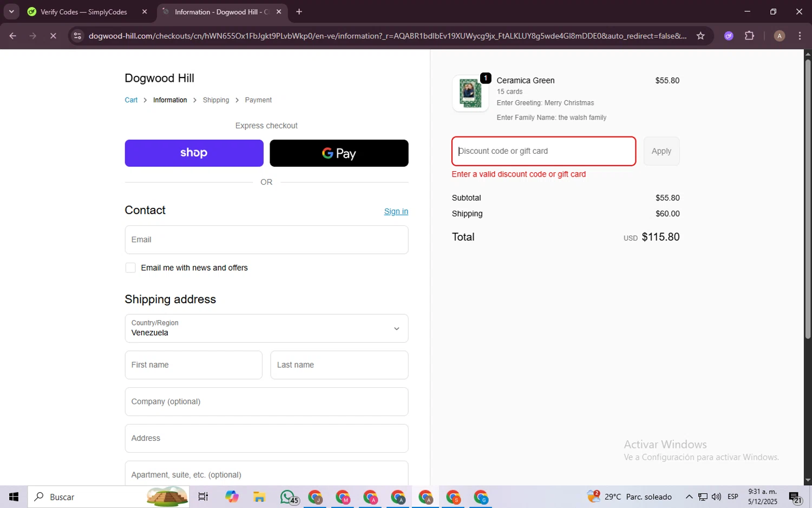Open the network status tray icon

point(703,497)
